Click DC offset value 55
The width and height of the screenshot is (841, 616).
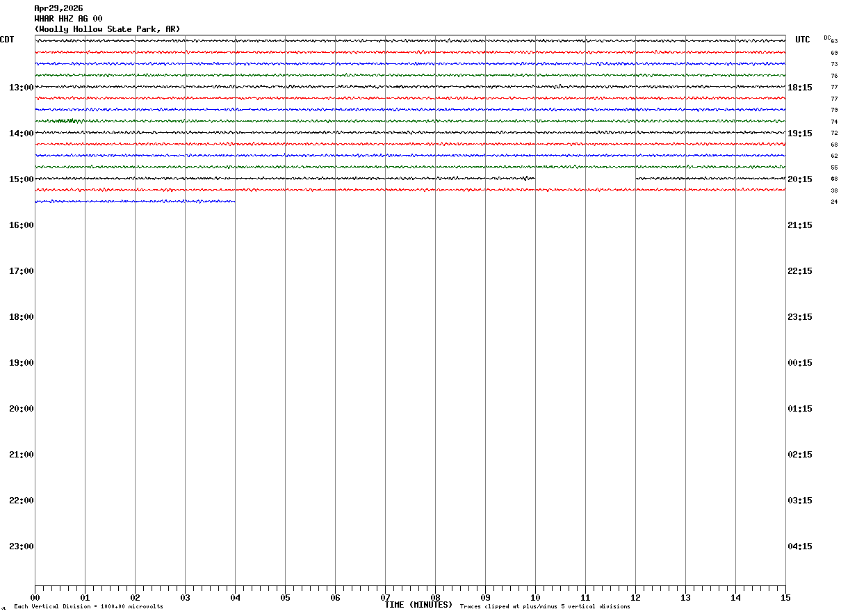[834, 168]
